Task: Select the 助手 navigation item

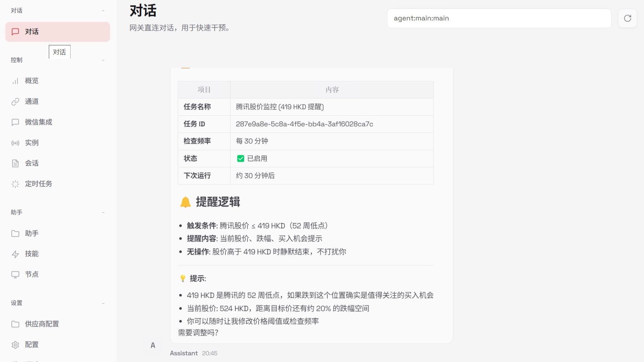Action: [32, 233]
